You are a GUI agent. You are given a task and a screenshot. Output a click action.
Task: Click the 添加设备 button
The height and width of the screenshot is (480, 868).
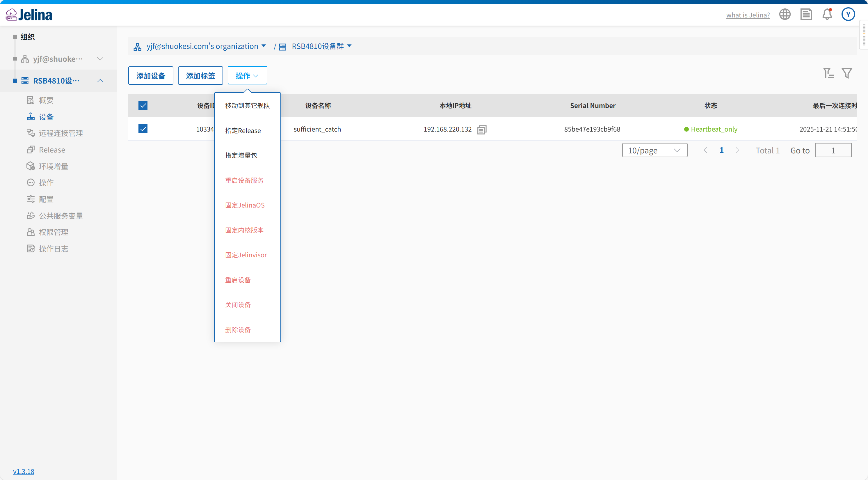(151, 75)
